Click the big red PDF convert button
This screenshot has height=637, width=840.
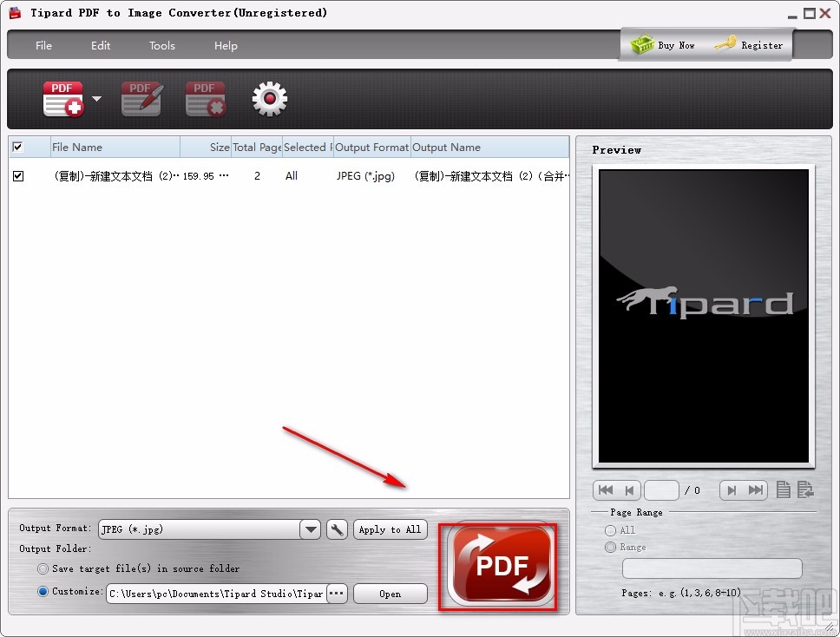(x=499, y=564)
